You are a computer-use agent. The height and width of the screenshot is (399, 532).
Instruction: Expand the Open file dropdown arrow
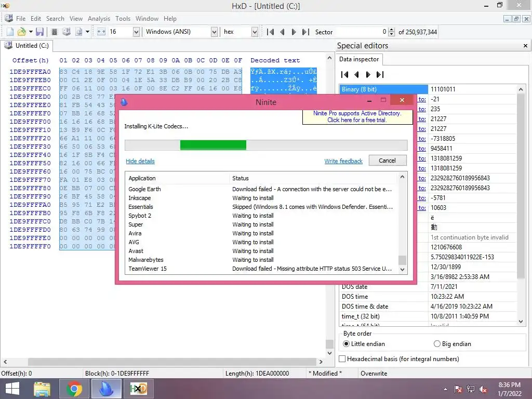pos(31,32)
